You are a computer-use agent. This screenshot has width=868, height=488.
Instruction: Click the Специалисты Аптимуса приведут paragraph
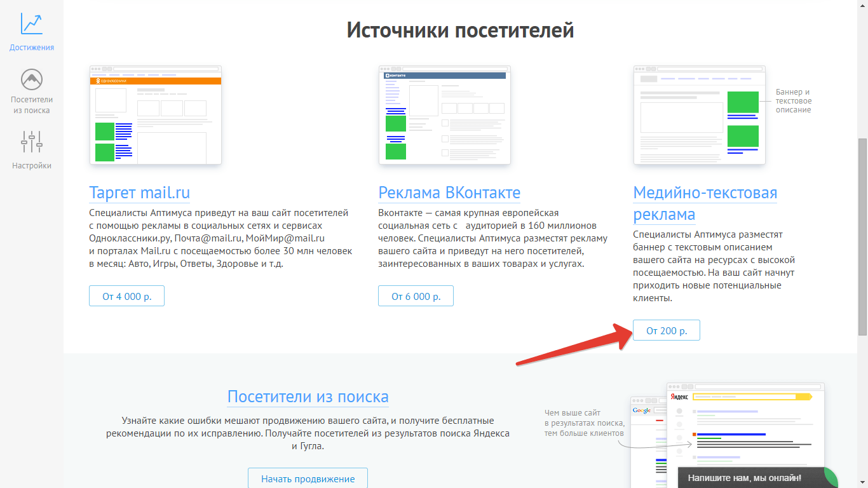pyautogui.click(x=220, y=238)
